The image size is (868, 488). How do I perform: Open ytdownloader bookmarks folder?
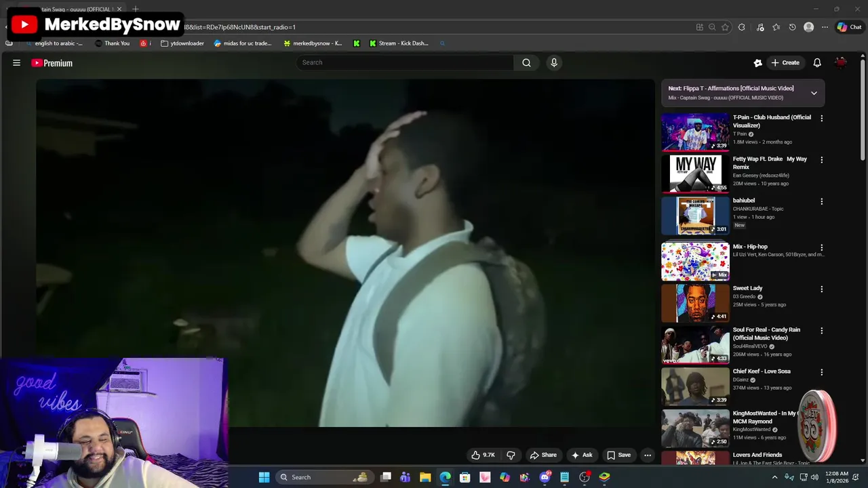coord(182,43)
